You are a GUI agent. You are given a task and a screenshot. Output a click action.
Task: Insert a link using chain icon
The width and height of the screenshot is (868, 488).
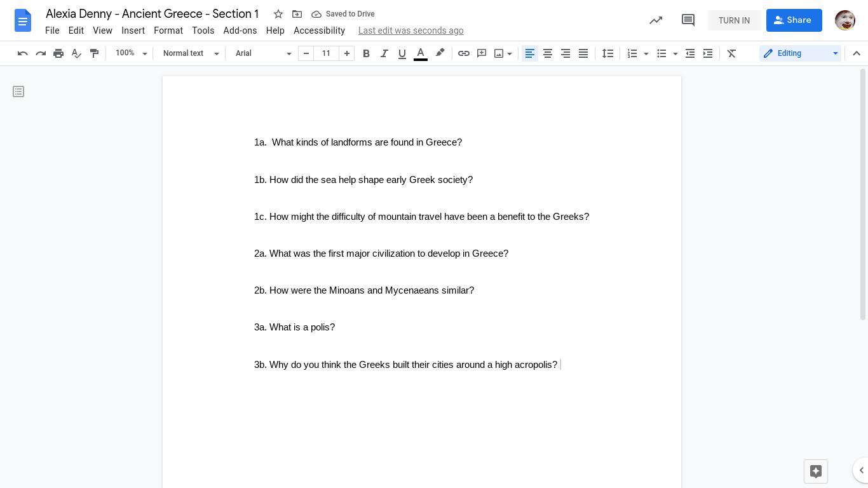pyautogui.click(x=464, y=53)
